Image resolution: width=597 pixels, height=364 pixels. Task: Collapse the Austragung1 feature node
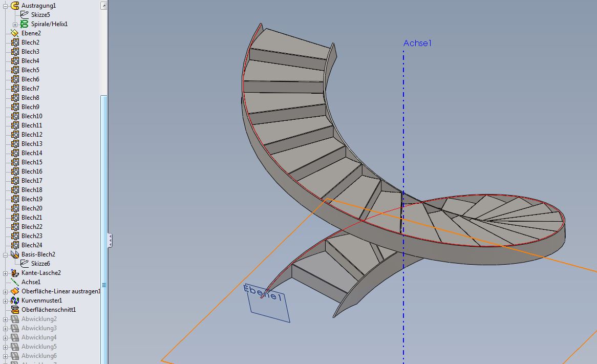tap(5, 6)
